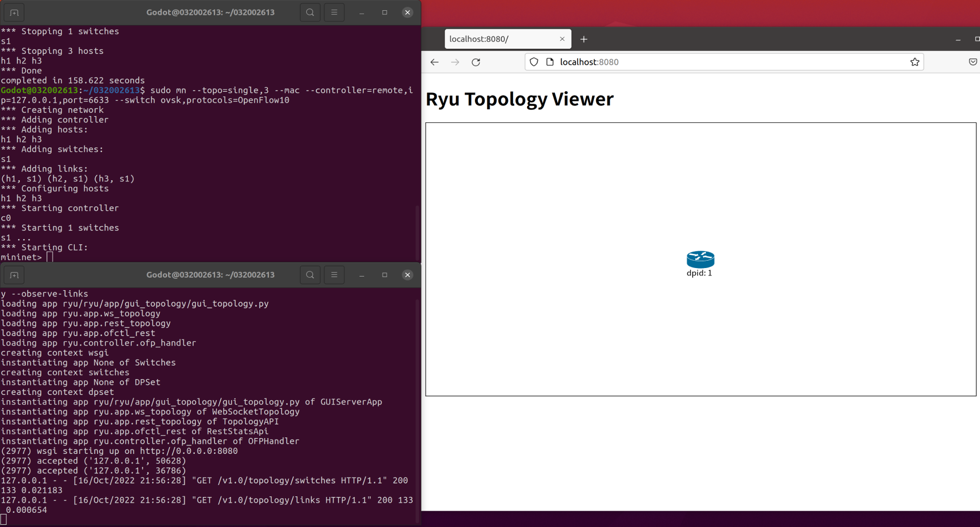Viewport: 980px width, 527px height.
Task: Show site information page icon
Action: (550, 62)
